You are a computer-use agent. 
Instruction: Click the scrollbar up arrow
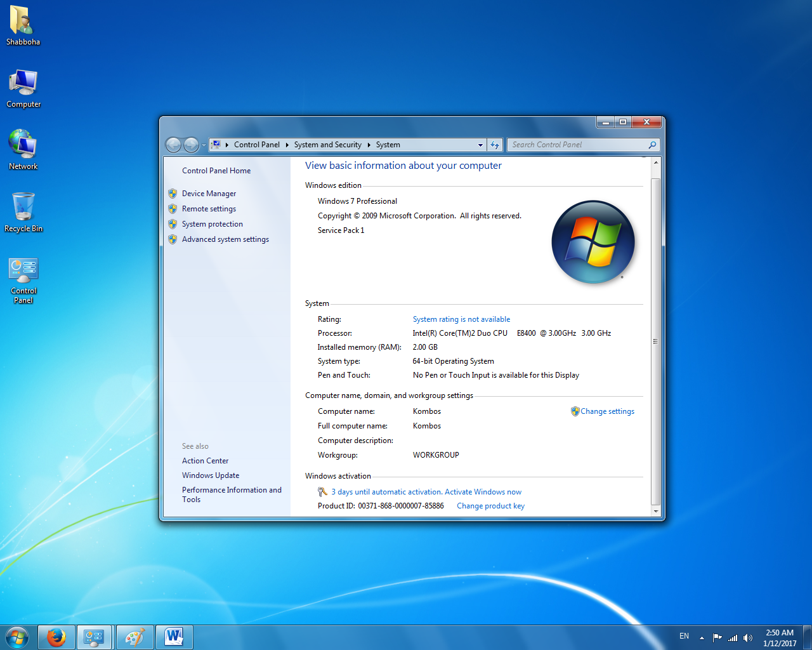click(x=656, y=162)
